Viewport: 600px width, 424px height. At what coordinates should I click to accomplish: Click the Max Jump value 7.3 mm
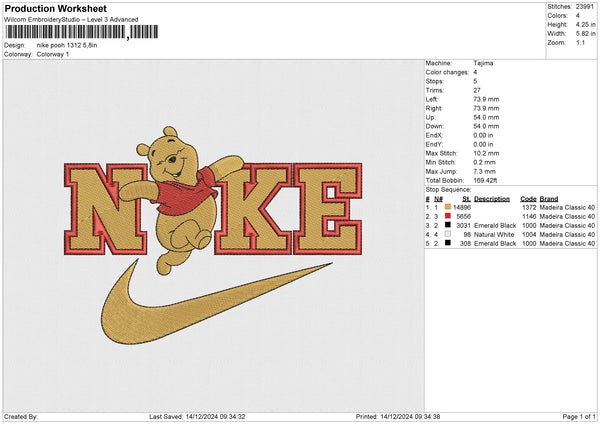point(484,171)
